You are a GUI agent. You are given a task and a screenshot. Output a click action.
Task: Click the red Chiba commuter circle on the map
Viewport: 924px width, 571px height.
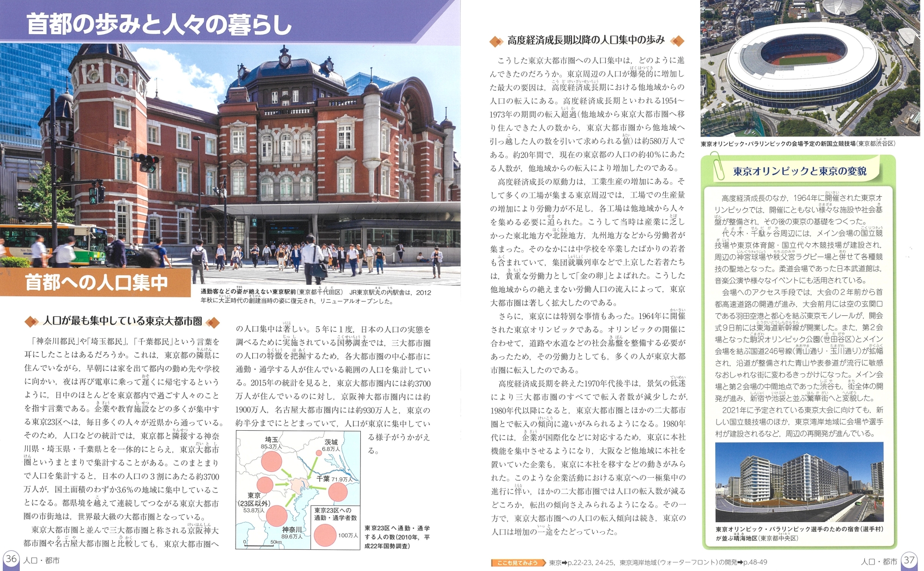[338, 492]
